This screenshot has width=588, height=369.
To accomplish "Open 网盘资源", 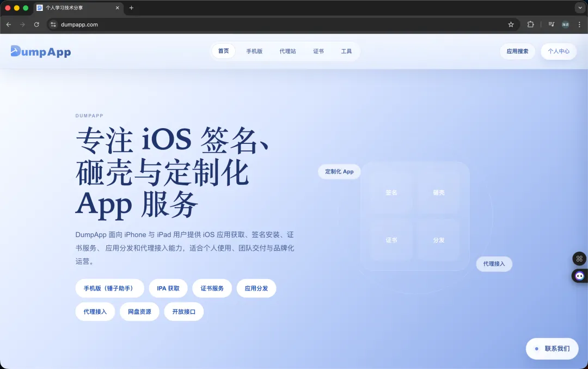I will [x=139, y=312].
